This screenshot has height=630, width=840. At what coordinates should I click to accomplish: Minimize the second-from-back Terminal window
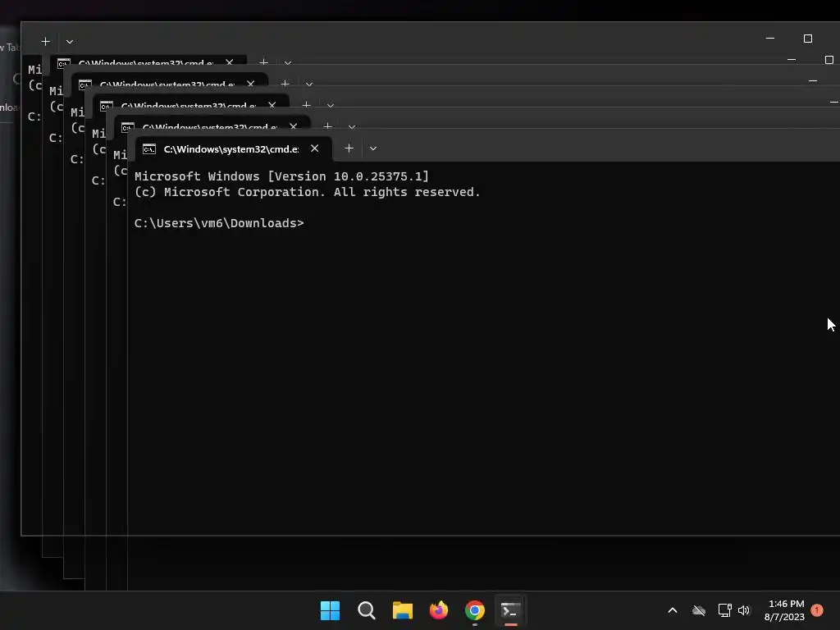[792, 59]
